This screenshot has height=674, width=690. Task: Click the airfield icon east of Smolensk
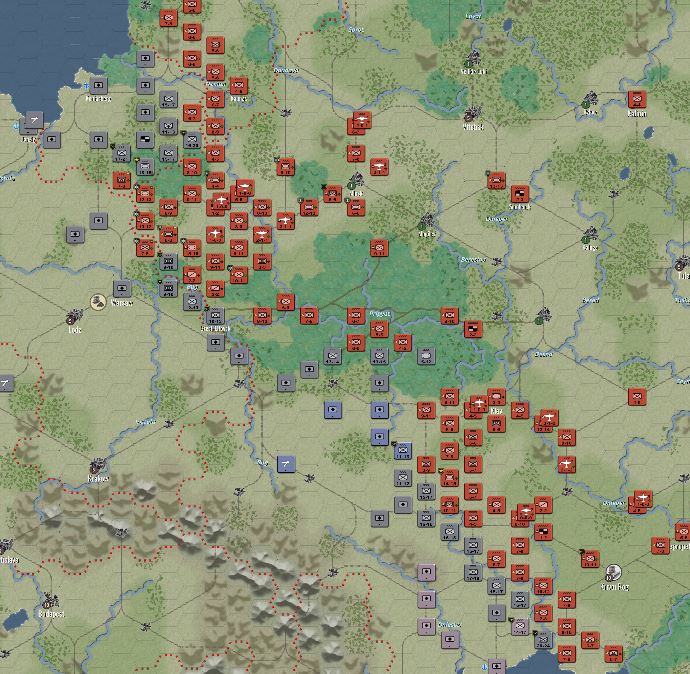pos(613,194)
